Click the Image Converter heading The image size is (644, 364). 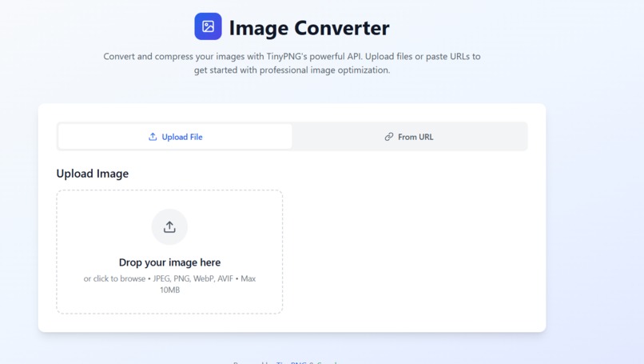[x=309, y=28]
